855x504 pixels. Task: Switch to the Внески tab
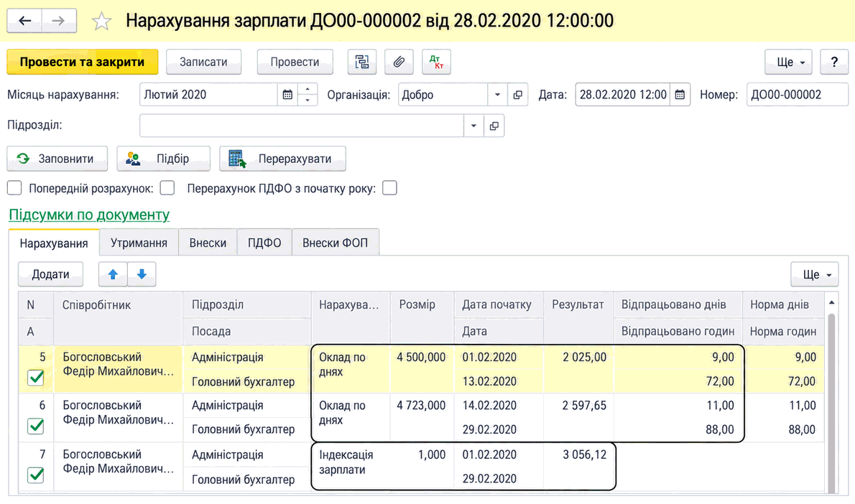coord(208,243)
